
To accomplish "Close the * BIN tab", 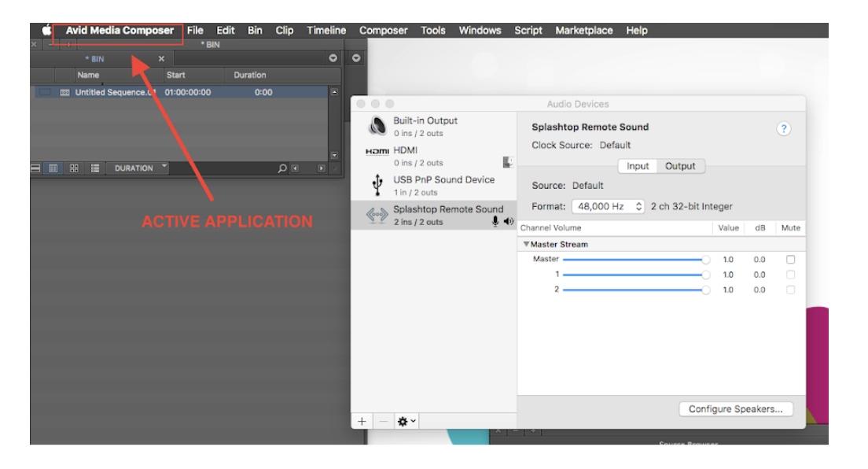I will tap(161, 59).
